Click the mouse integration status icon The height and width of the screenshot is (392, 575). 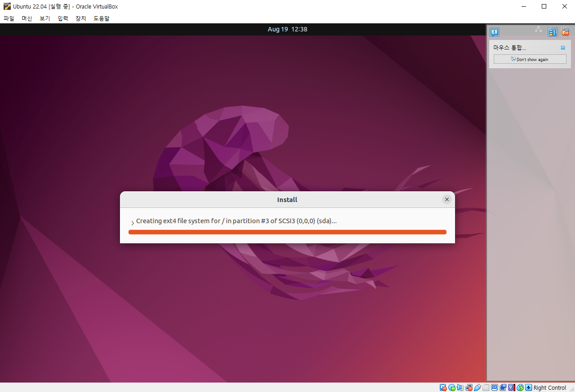(x=520, y=388)
